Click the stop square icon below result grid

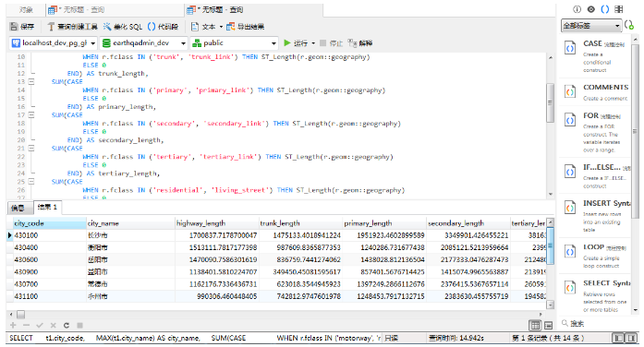[79, 325]
